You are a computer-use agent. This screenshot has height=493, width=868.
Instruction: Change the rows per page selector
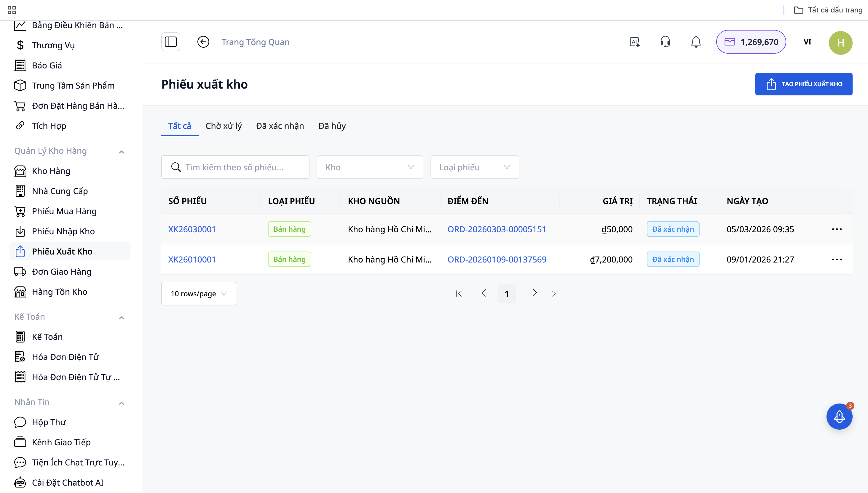click(198, 294)
